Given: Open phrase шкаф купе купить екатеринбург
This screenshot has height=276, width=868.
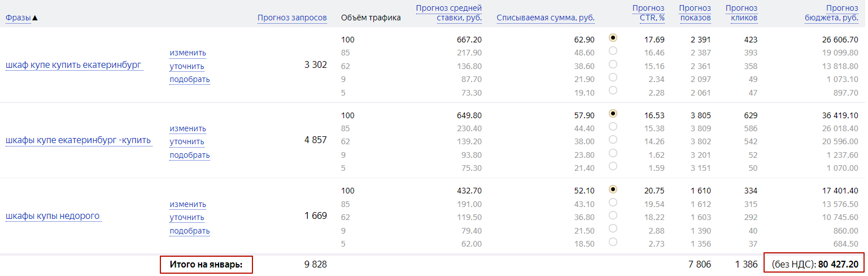Looking at the screenshot, I should coord(73,65).
